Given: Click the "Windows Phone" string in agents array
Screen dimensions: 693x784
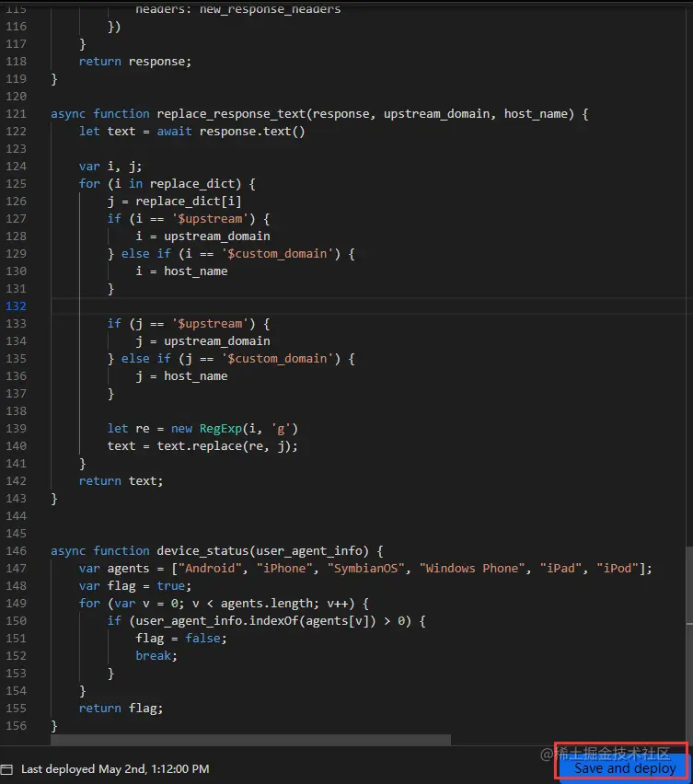Looking at the screenshot, I should (472, 569).
